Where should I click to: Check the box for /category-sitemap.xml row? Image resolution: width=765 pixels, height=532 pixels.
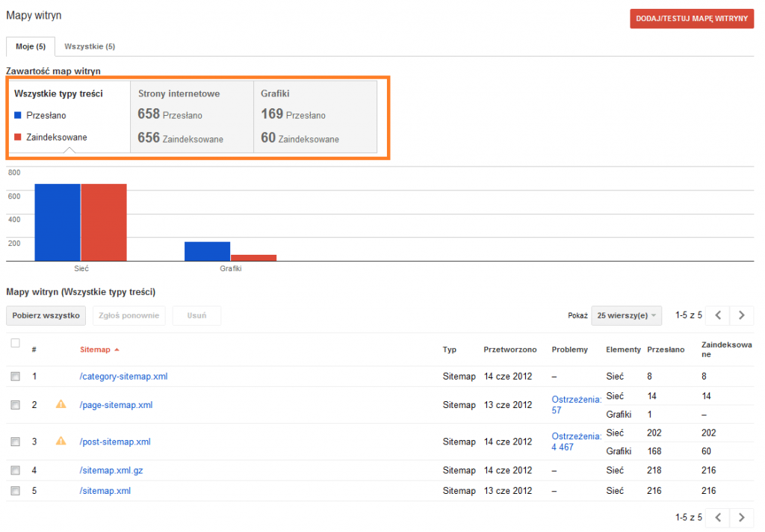(16, 377)
